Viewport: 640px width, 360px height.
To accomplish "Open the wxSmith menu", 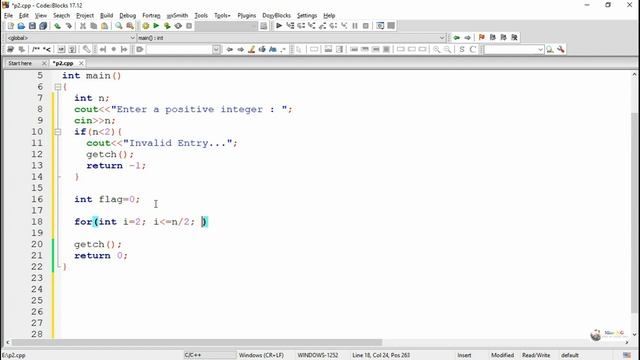I will click(x=178, y=16).
